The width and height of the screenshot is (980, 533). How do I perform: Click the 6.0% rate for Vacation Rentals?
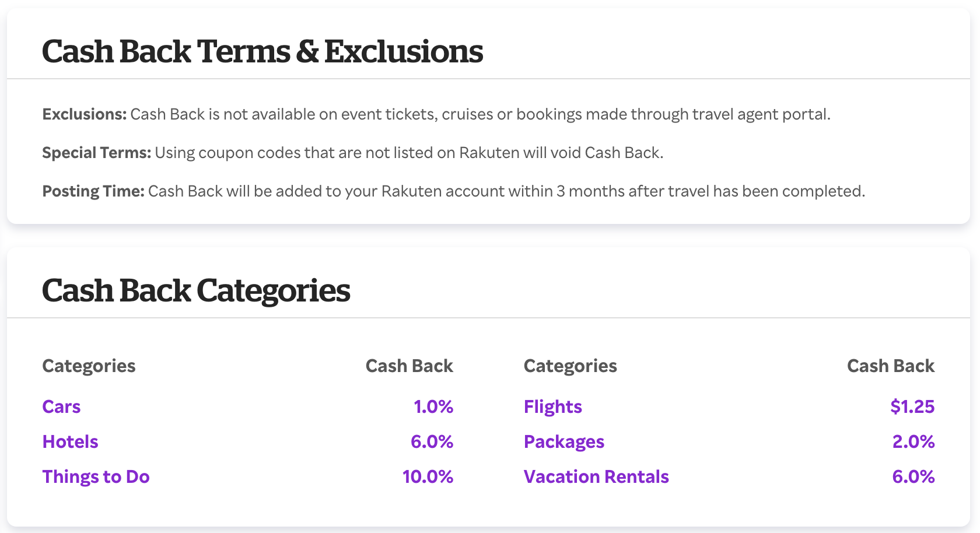tap(913, 476)
